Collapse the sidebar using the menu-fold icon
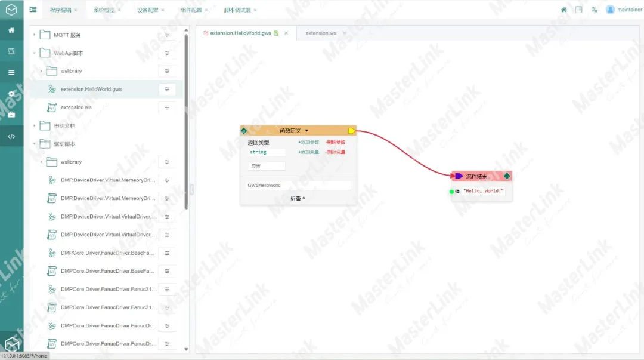The image size is (644, 360). pos(33,10)
